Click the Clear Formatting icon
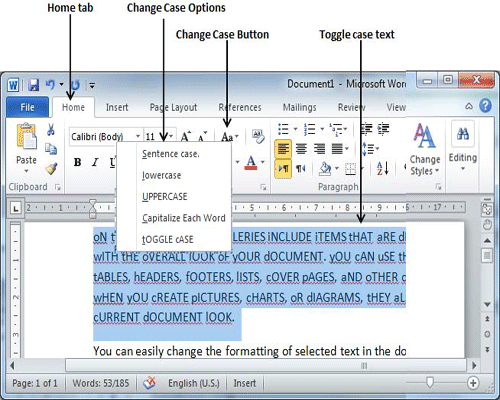 258,136
